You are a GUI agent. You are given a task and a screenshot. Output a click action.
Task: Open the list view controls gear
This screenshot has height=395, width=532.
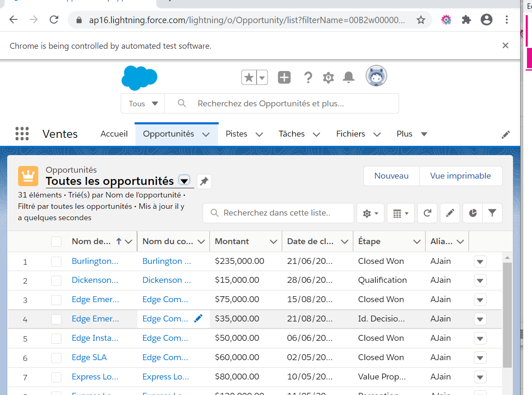click(x=371, y=213)
